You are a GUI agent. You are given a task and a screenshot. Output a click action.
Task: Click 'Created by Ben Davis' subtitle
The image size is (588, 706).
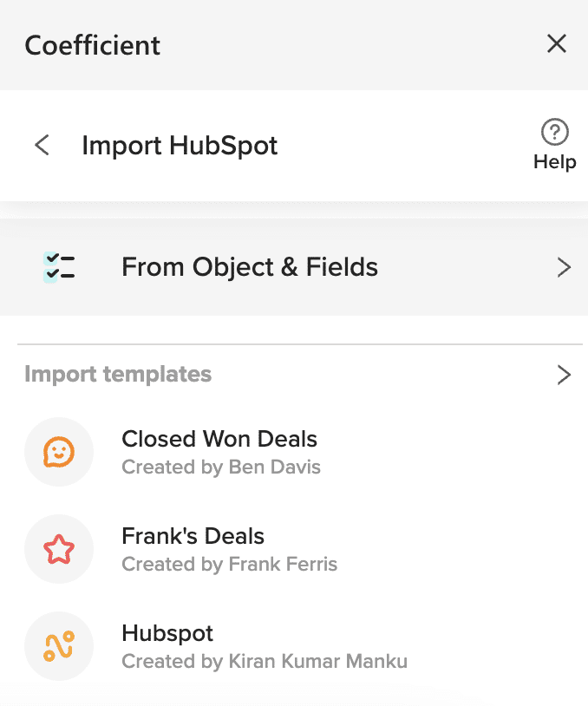click(x=221, y=467)
